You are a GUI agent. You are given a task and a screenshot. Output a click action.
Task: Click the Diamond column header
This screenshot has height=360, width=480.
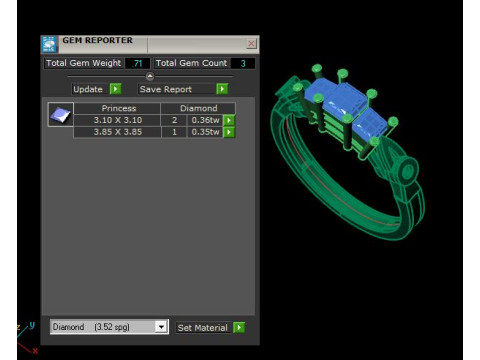(x=198, y=108)
